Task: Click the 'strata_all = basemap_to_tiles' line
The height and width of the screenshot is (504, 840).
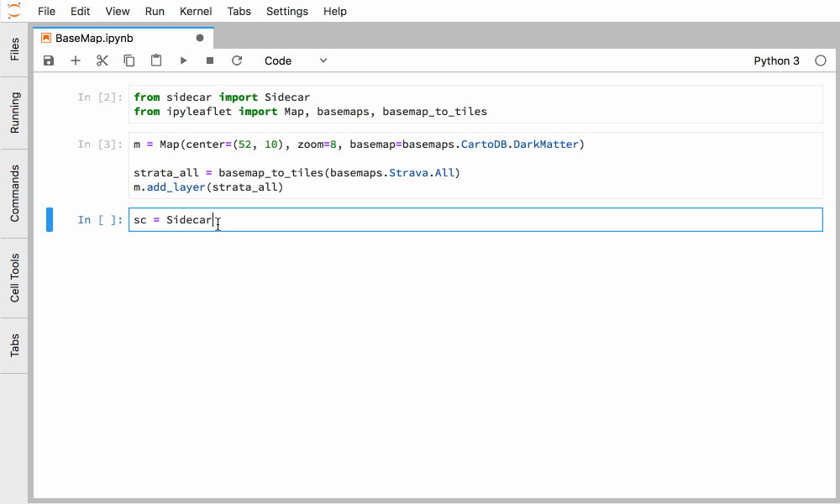Action: click(297, 172)
